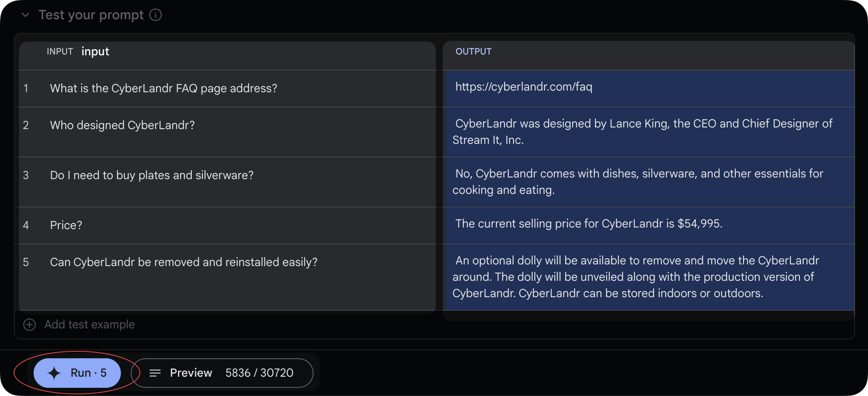
Task: Click the Lance King designer output cell
Action: [x=650, y=132]
